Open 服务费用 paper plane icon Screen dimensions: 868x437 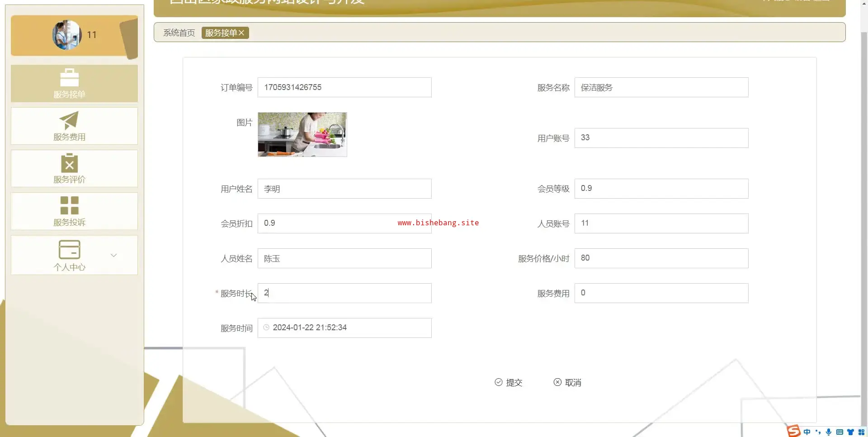tap(69, 120)
